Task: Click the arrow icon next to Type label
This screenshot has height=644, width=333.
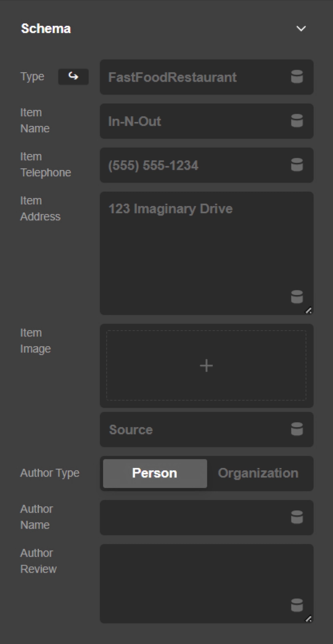Action: coord(73,76)
